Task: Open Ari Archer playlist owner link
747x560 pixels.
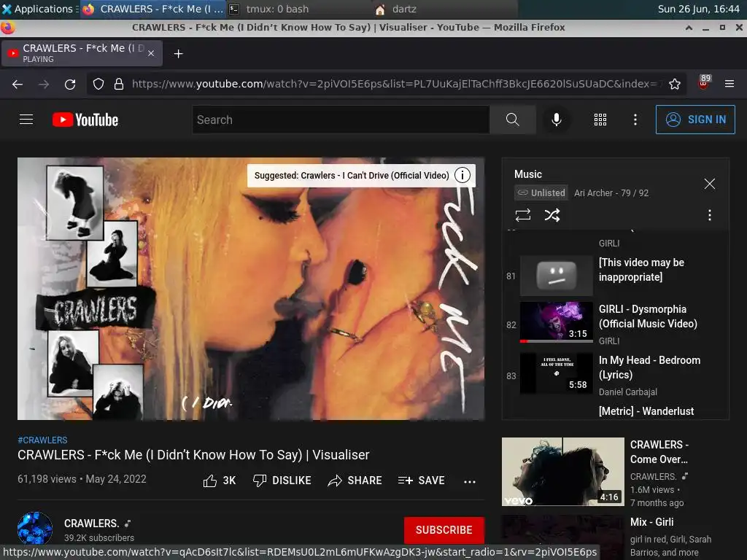Action: pyautogui.click(x=593, y=192)
